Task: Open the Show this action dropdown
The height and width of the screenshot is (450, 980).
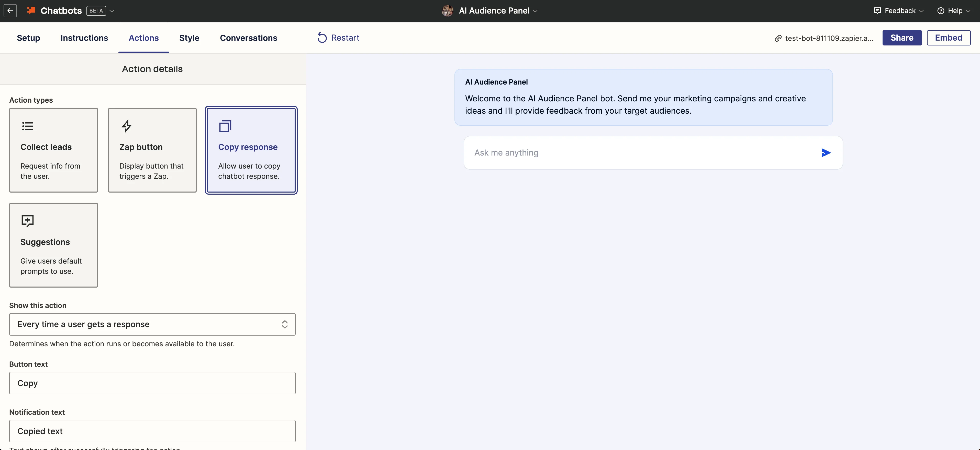Action: 152,324
